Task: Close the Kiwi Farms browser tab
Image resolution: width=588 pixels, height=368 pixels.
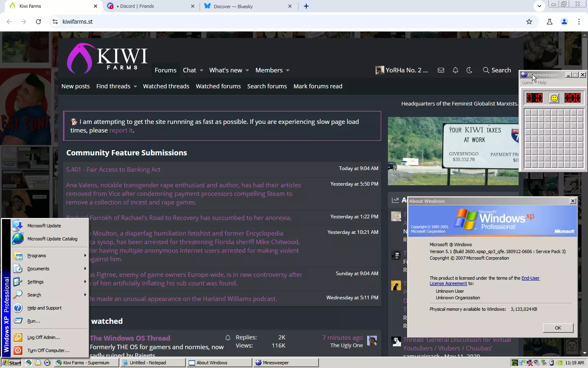Action: (96, 6)
